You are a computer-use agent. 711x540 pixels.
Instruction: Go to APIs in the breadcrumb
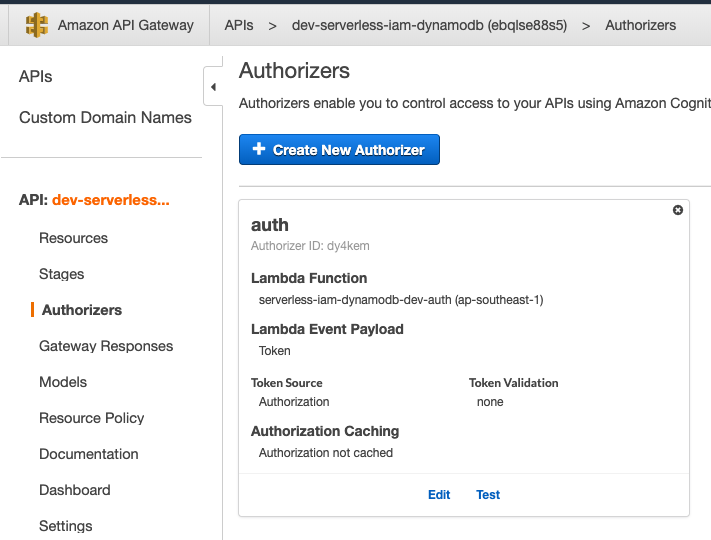click(239, 25)
